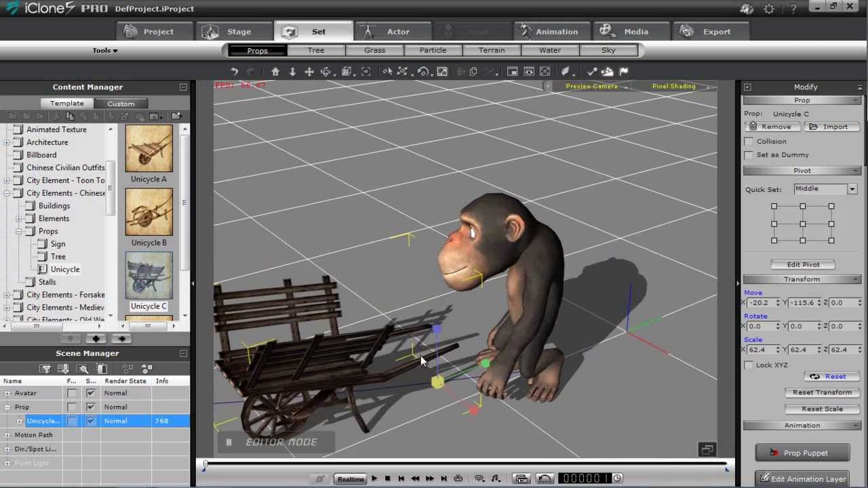The height and width of the screenshot is (488, 868).
Task: Click the Scene Manager search magnifier icon
Action: (x=83, y=369)
